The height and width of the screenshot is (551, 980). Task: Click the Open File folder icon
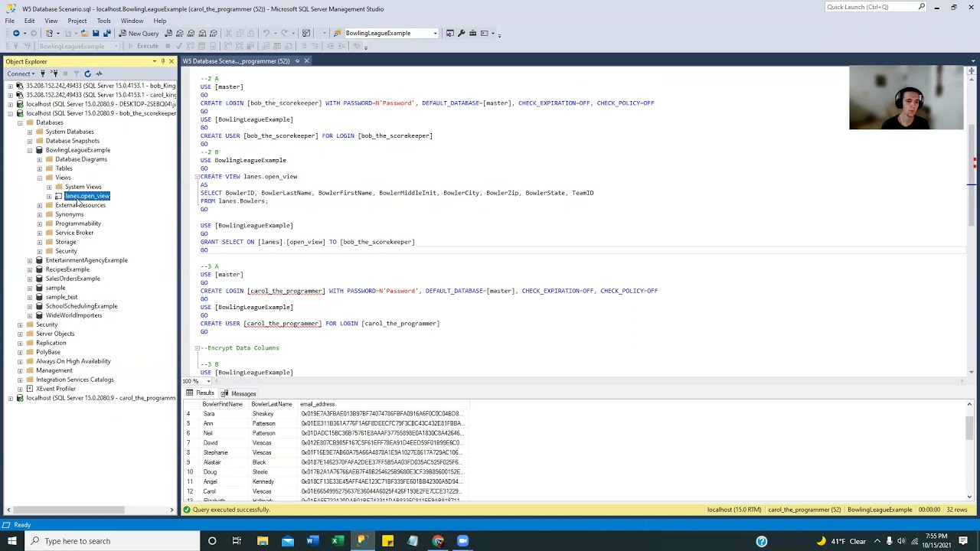point(84,34)
